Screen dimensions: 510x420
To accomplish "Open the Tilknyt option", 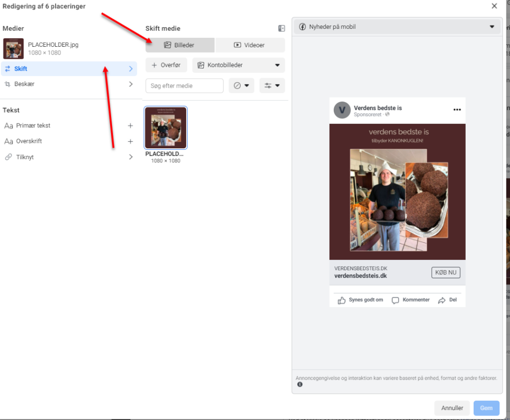I will pyautogui.click(x=69, y=157).
